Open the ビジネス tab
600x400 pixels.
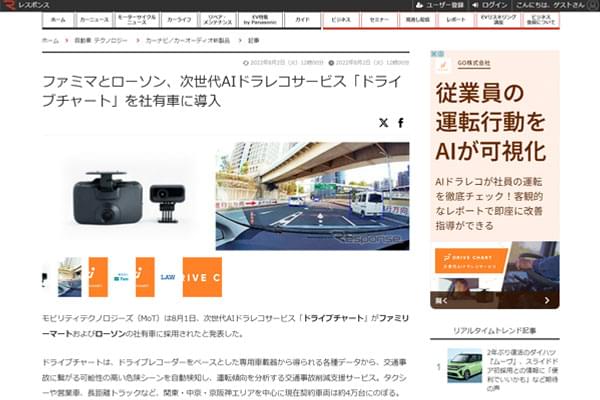coord(341,20)
